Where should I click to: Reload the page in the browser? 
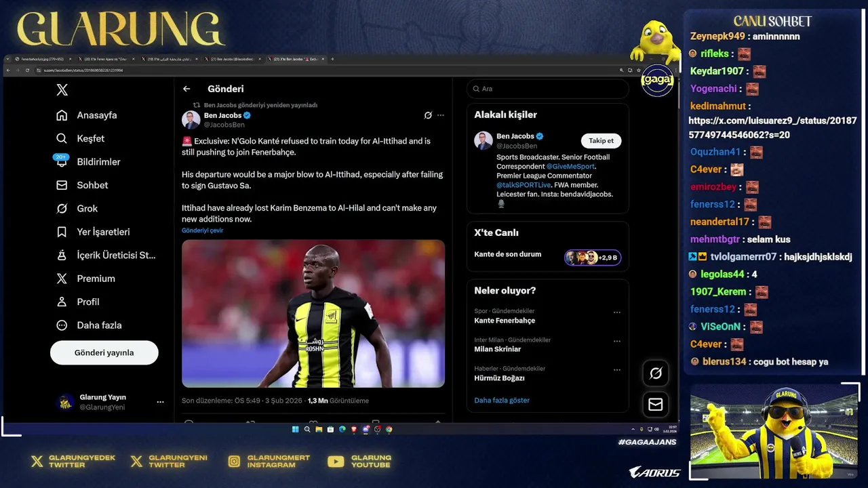[27, 70]
